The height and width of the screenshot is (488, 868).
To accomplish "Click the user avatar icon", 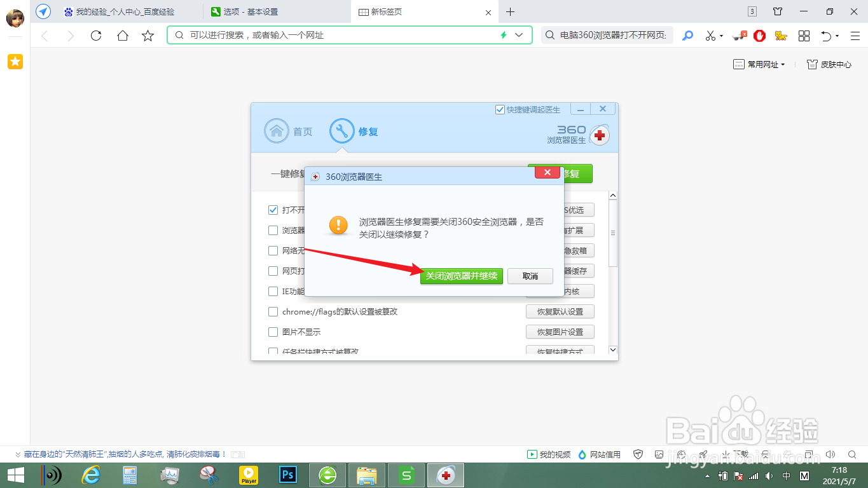I will click(15, 18).
